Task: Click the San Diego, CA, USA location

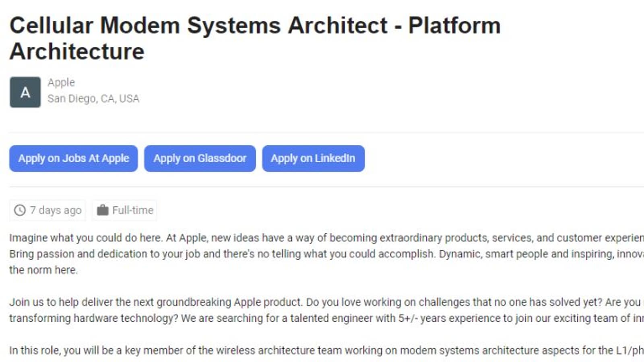Action: click(93, 99)
